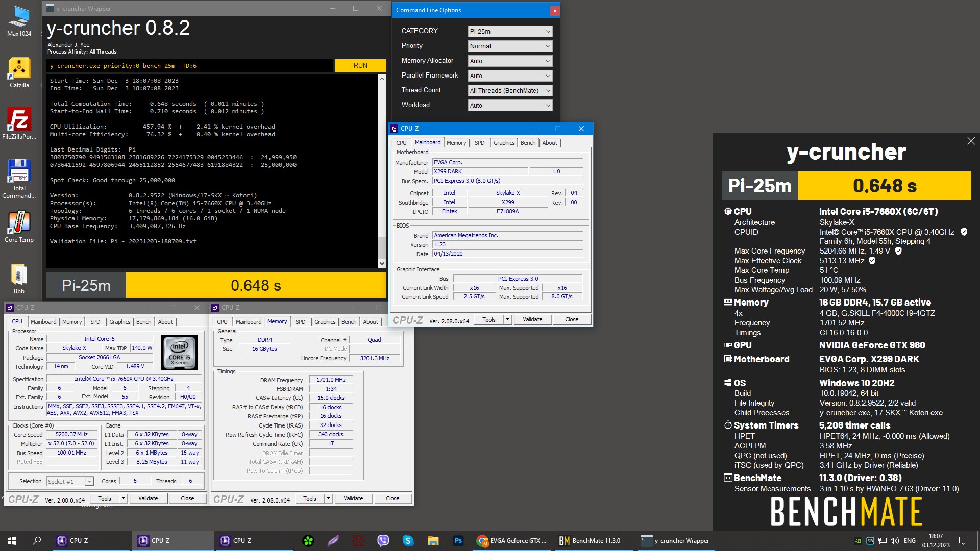Click Close in CPU-Z Mainboard window

pos(572,319)
